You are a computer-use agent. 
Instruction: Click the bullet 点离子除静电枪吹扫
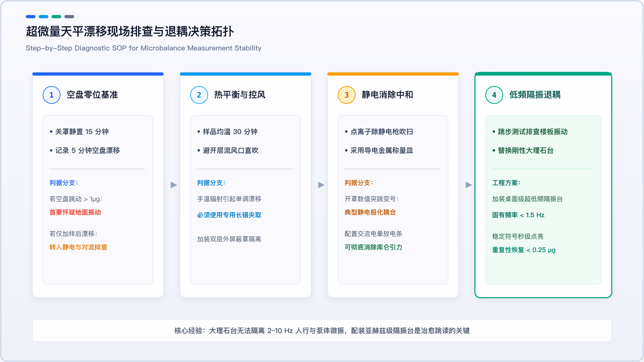(x=379, y=132)
